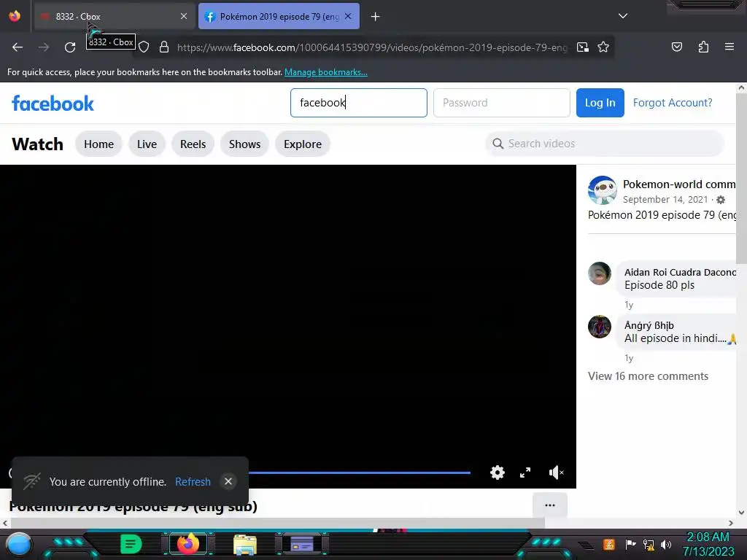747x560 pixels.
Task: Close the Pokémon 2019 episode 79 tab
Action: [348, 16]
